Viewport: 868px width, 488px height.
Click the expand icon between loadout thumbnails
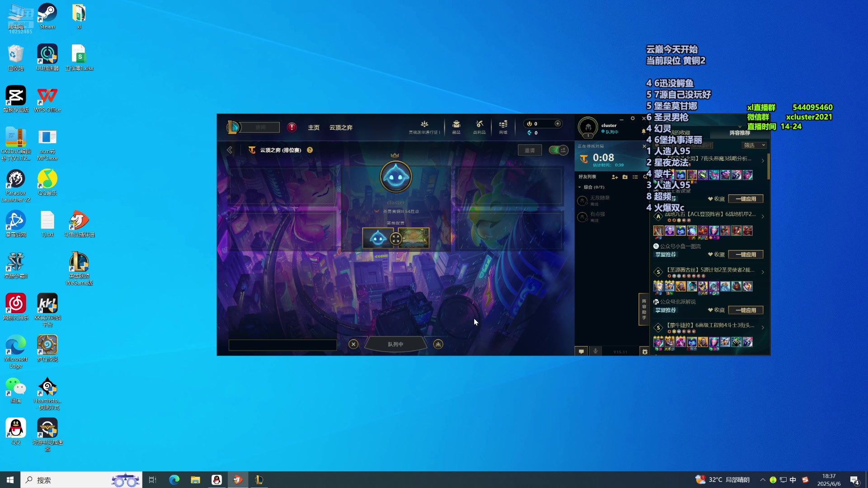[x=396, y=239]
